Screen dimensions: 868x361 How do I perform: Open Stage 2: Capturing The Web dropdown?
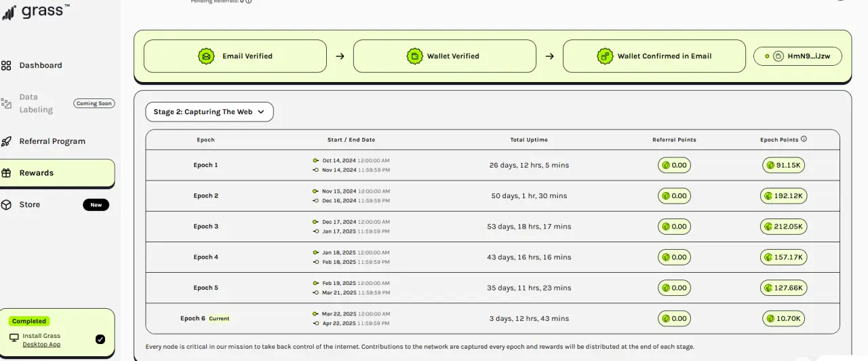pos(210,112)
